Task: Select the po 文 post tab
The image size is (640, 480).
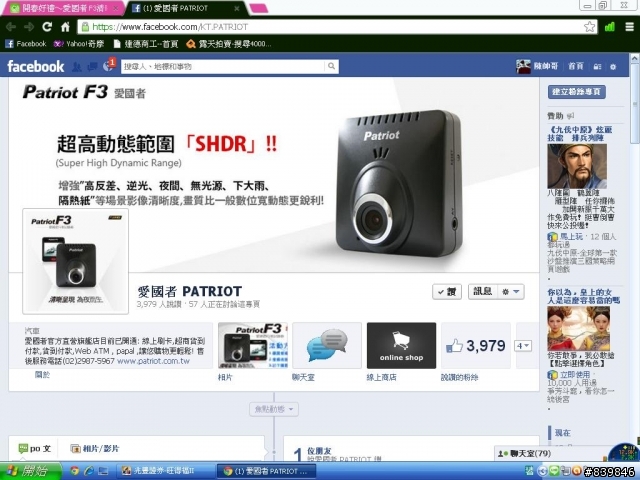Action: coord(35,449)
